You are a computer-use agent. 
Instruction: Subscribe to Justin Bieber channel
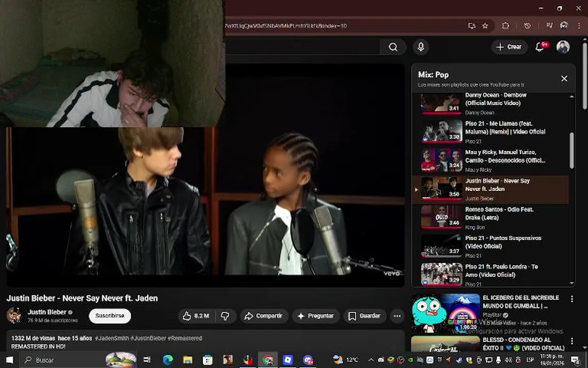point(110,316)
